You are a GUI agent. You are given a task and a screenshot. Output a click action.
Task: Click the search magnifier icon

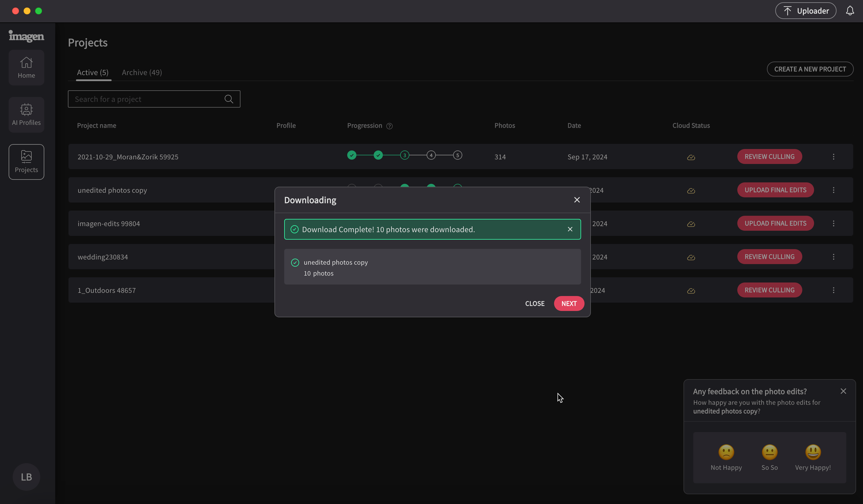pos(229,99)
